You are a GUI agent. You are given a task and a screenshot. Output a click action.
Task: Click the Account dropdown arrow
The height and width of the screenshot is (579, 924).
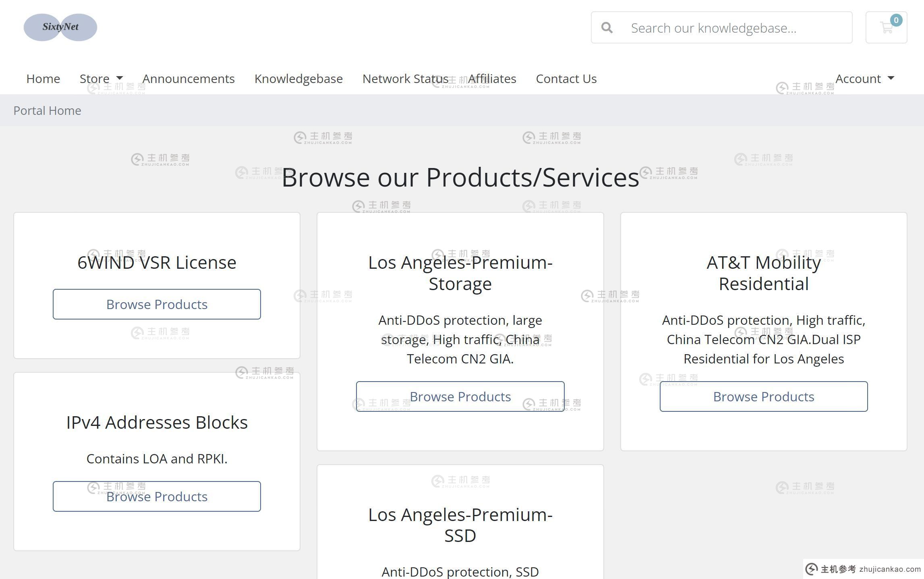coord(893,78)
